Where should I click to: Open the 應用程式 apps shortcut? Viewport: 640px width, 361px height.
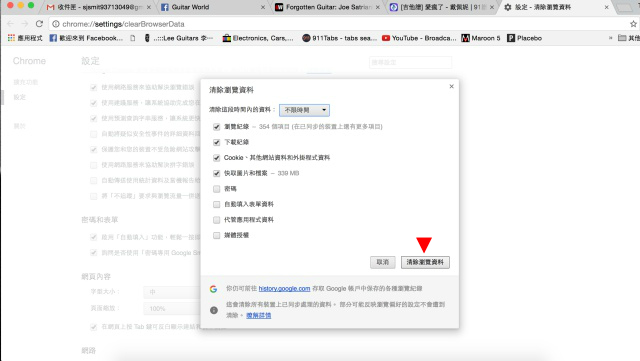25,38
